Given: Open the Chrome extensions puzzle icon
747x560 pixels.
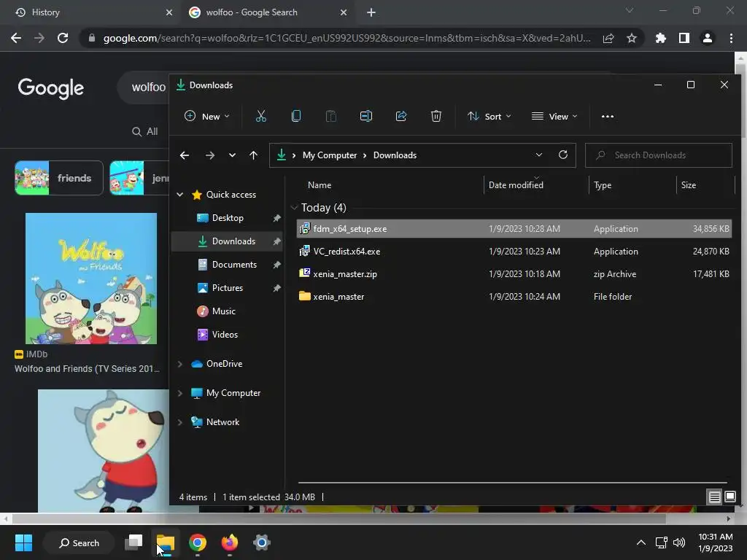Looking at the screenshot, I should click(660, 38).
